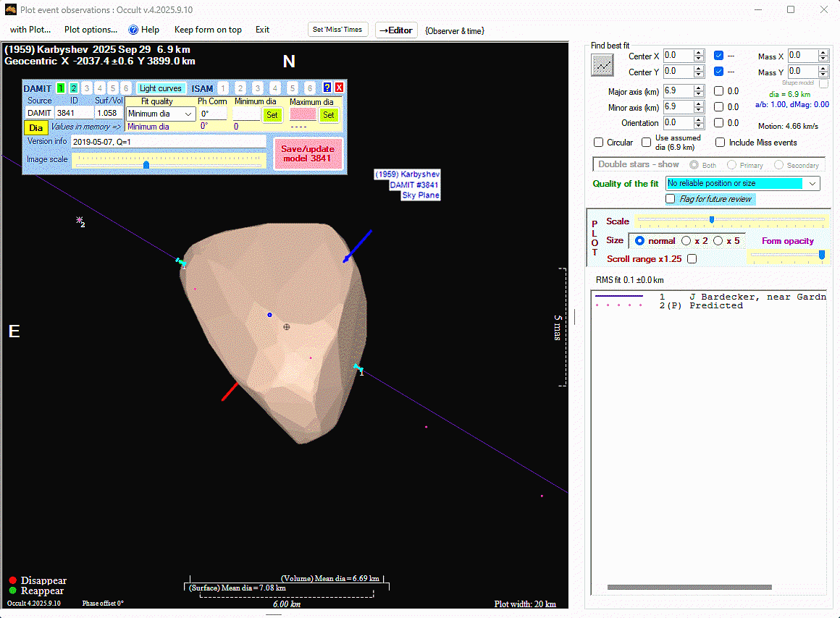Select the x 2 plot size radio button
The height and width of the screenshot is (618, 840).
point(686,241)
